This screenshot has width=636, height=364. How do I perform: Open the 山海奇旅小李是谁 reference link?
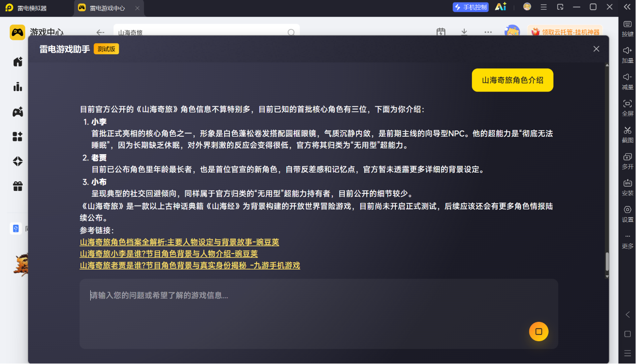click(x=169, y=254)
